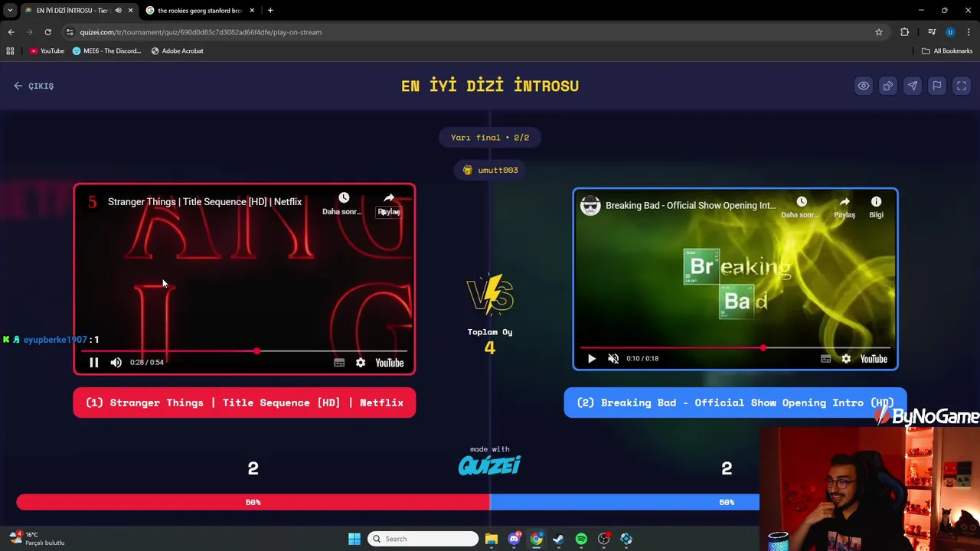Mute the Stranger Things video volume
Screen dimensions: 980x551
(116, 363)
